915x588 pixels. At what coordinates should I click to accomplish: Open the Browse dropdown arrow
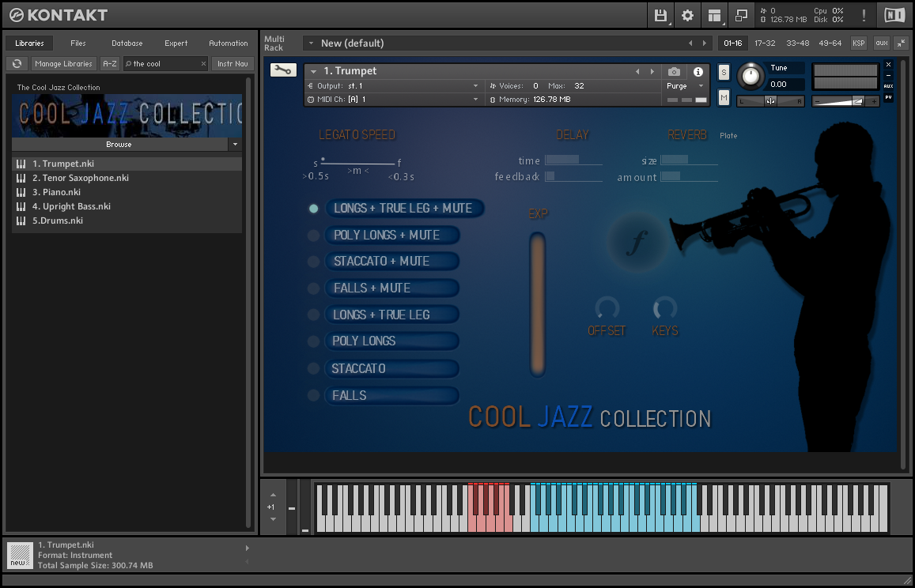235,144
